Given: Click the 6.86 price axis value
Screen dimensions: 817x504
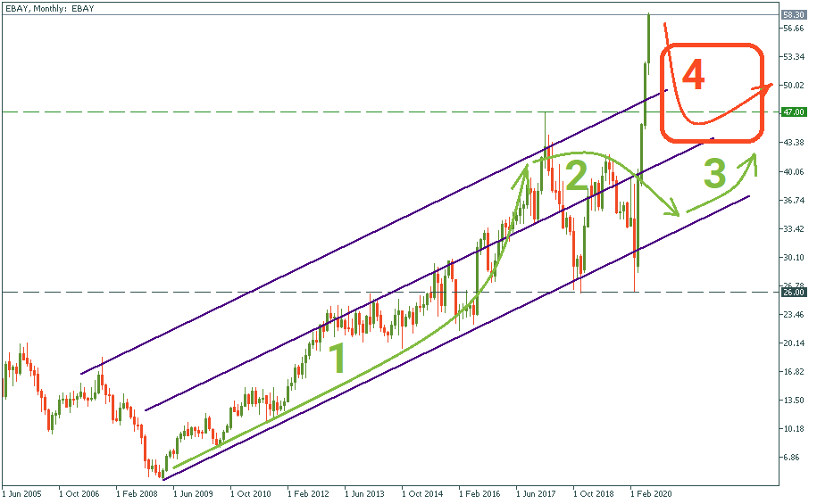Looking at the screenshot, I should pos(790,458).
